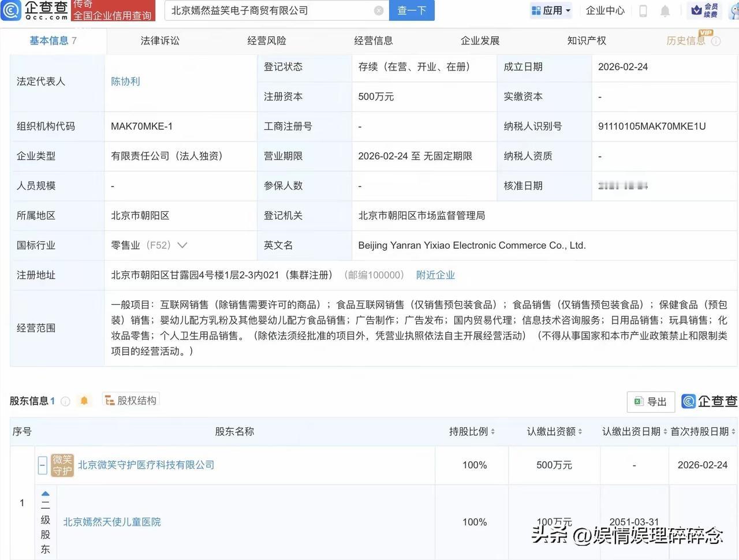Select organization code MAK70MKE-1
The image size is (739, 560).
click(142, 126)
